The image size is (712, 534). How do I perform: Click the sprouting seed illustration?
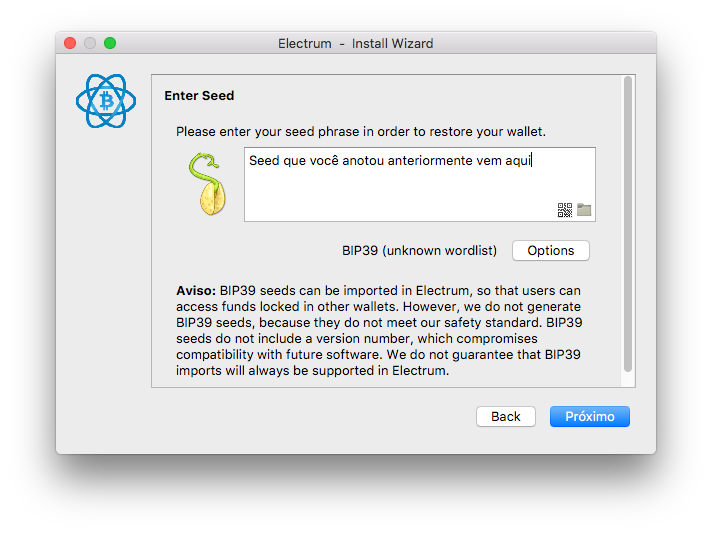[208, 184]
